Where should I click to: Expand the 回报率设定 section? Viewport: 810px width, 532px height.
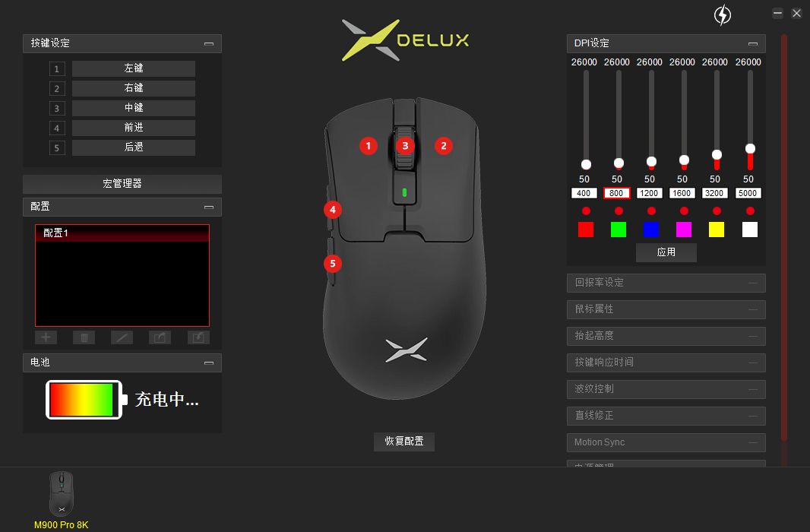click(666, 283)
